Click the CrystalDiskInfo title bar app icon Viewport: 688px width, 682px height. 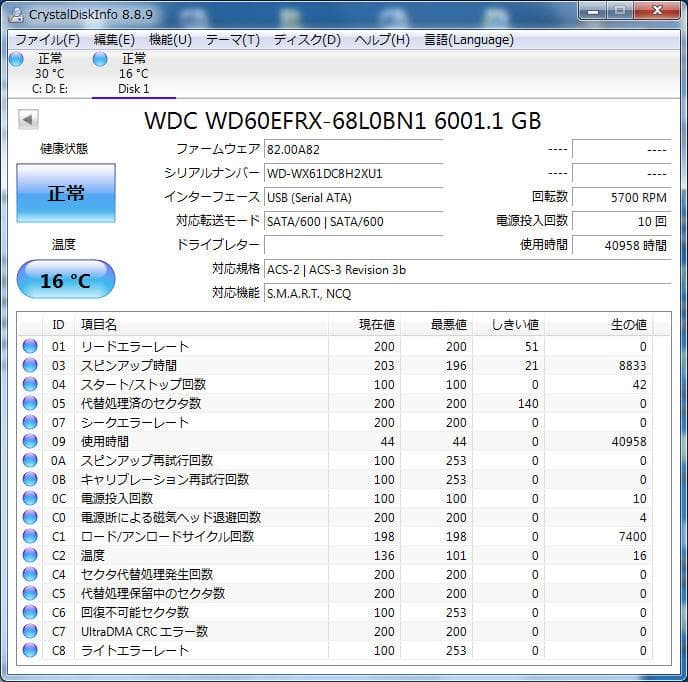pos(16,14)
